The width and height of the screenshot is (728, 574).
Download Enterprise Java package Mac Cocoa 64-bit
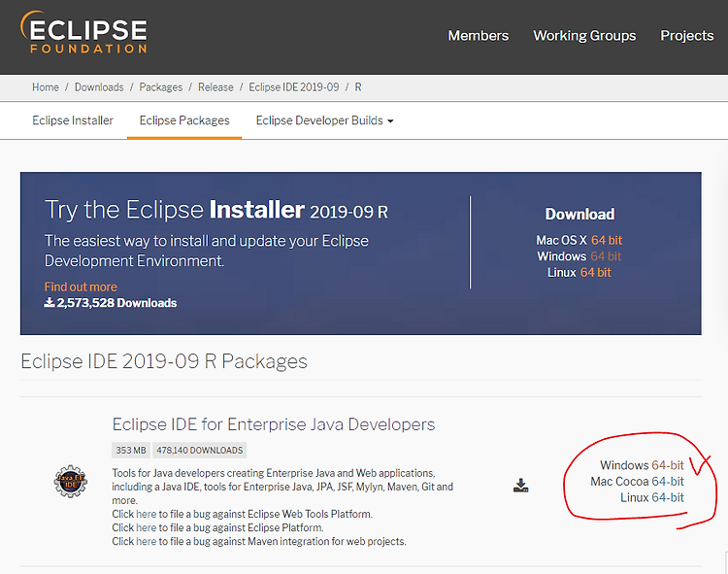coord(668,482)
